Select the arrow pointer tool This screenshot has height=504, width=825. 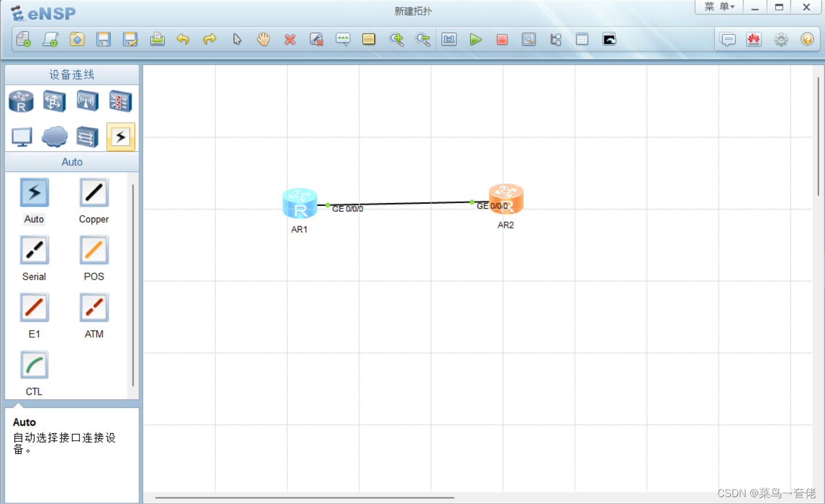coord(237,39)
